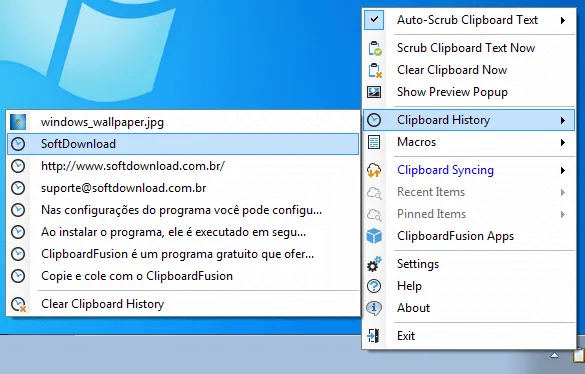Screen dimensions: 585x374
Task: Expand the Clipboard History submenu arrow
Action: click(563, 120)
